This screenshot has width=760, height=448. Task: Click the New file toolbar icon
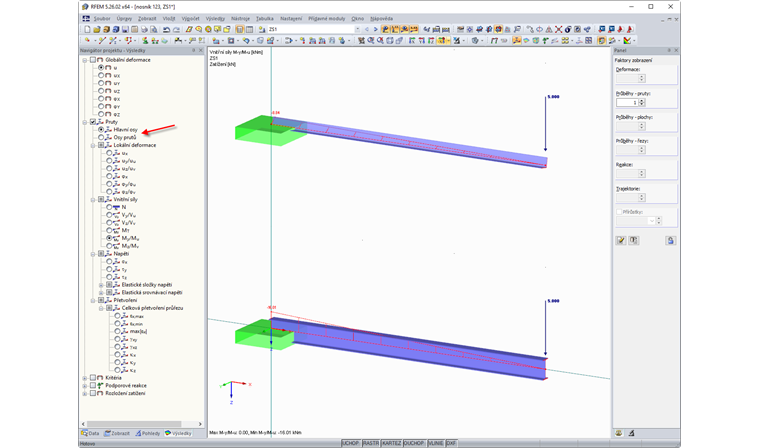tap(87, 29)
